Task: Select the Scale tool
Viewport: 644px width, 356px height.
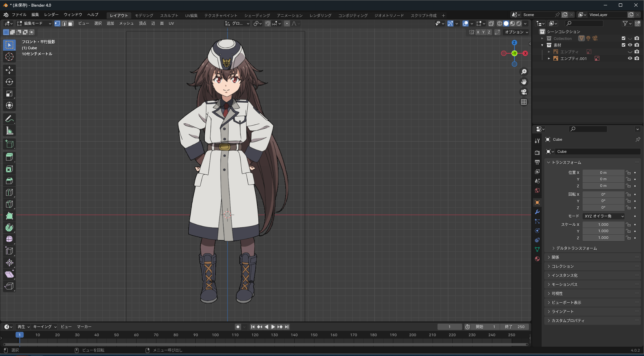Action: (x=9, y=94)
